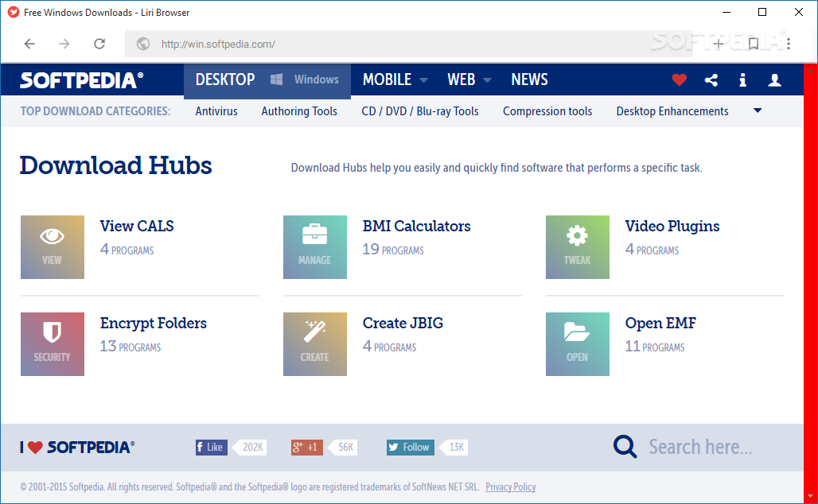818x504 pixels.
Task: Expand the WEB dropdown arrow
Action: pyautogui.click(x=487, y=80)
